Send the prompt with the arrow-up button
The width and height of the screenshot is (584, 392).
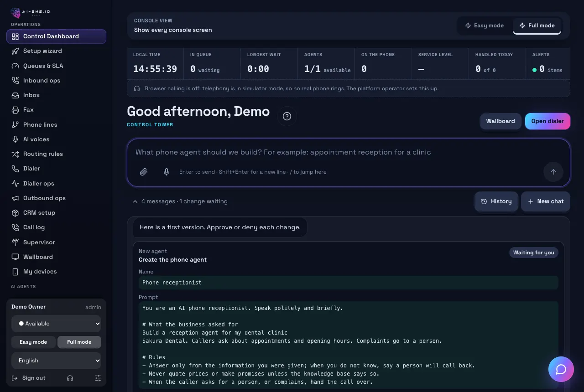click(x=553, y=172)
